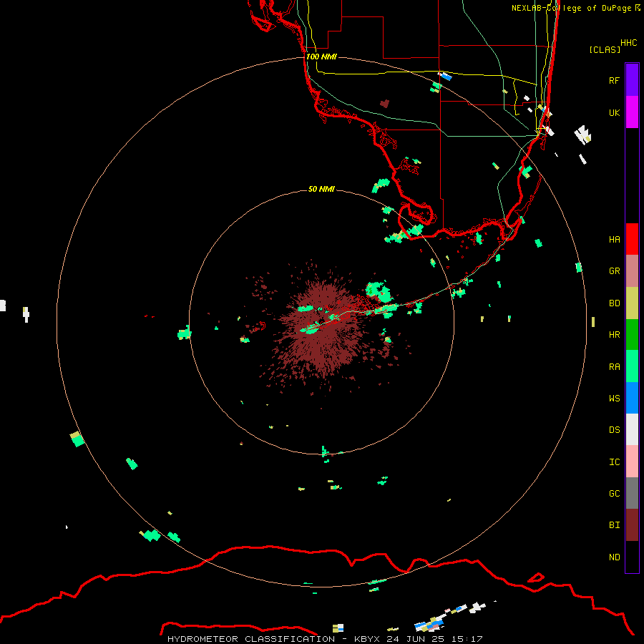The image size is (644, 644).
Task: Click the BI brown legend swatch
Action: coord(632,525)
